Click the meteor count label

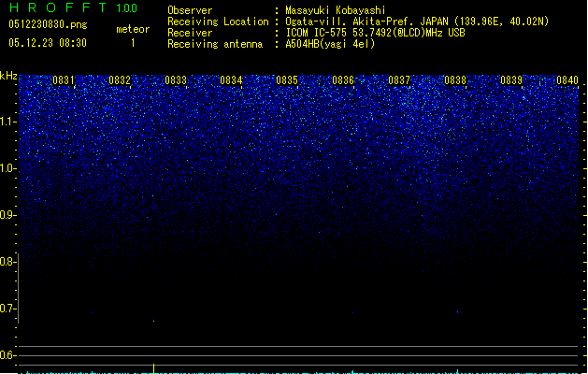[x=133, y=29]
